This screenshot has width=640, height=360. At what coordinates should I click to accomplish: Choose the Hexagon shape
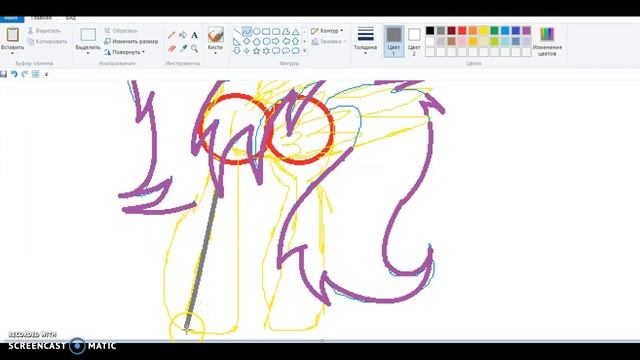[266, 41]
